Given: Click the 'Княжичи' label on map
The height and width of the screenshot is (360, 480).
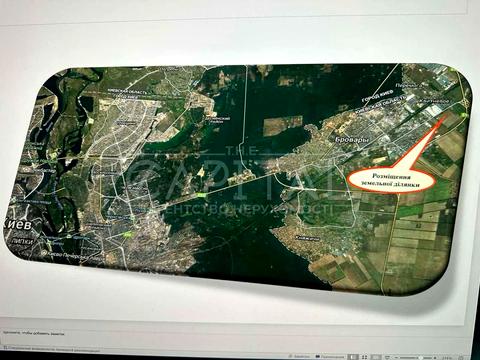Looking at the screenshot, I should coord(308,239).
